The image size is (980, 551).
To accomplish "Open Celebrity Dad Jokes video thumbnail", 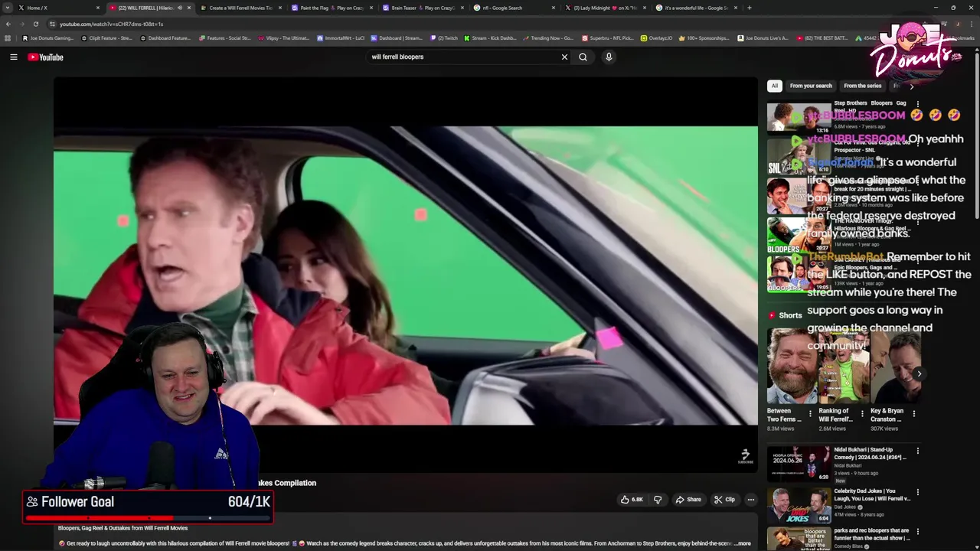I will pyautogui.click(x=799, y=505).
